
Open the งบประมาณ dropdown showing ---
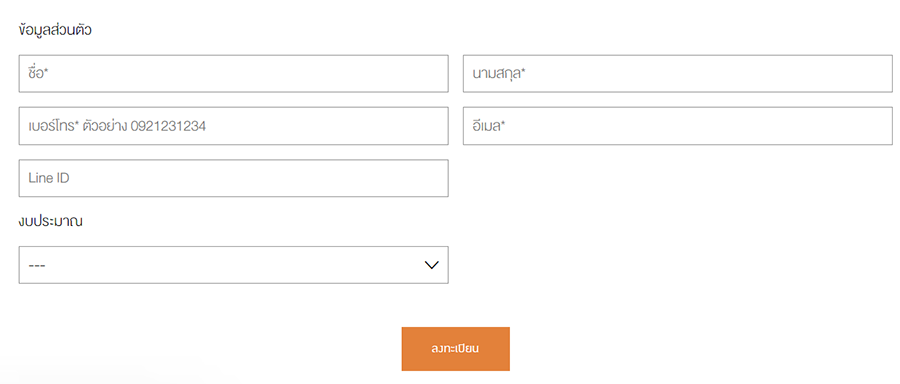click(234, 265)
